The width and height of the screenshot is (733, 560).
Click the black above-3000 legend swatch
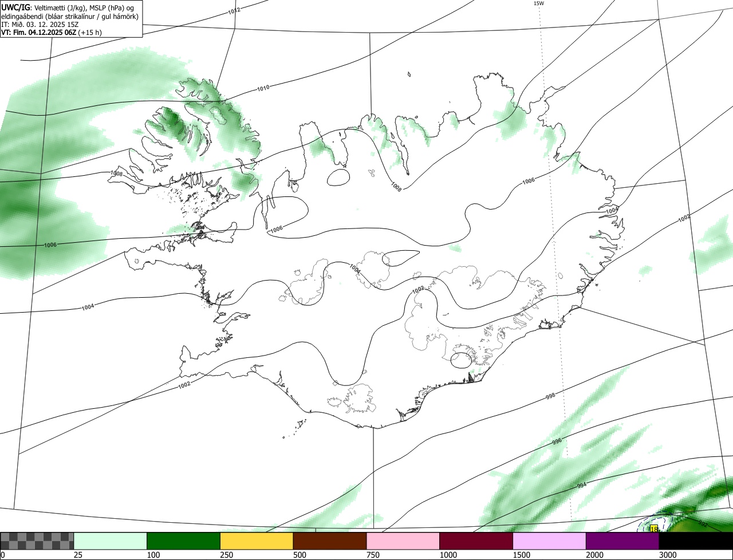click(x=696, y=541)
